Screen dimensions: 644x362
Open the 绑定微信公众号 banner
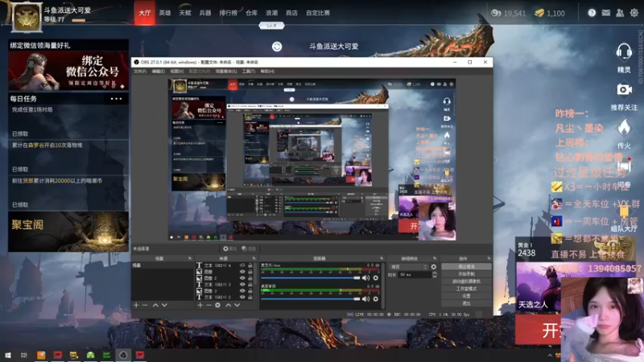(x=68, y=71)
